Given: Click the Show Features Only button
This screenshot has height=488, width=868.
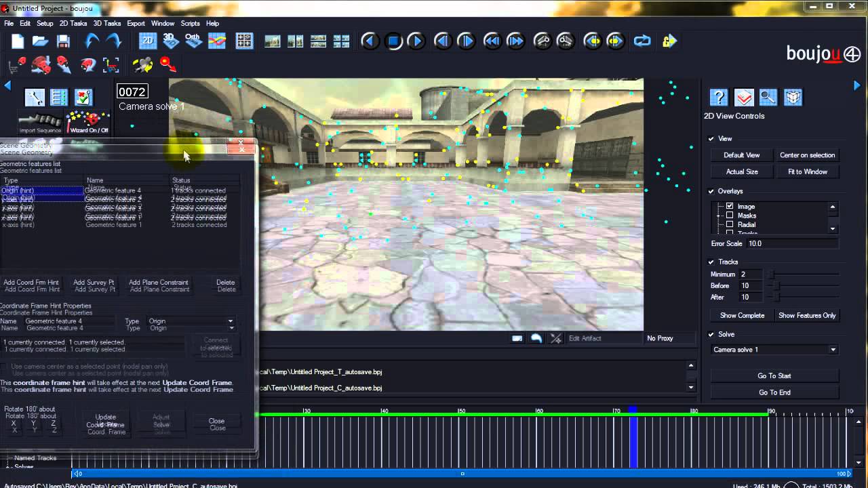Looking at the screenshot, I should (x=807, y=315).
